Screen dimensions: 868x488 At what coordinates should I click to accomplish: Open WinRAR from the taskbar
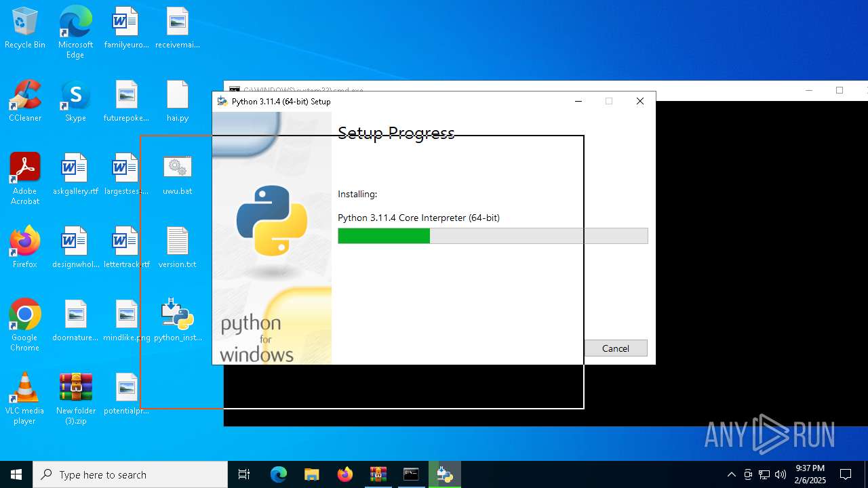[378, 474]
